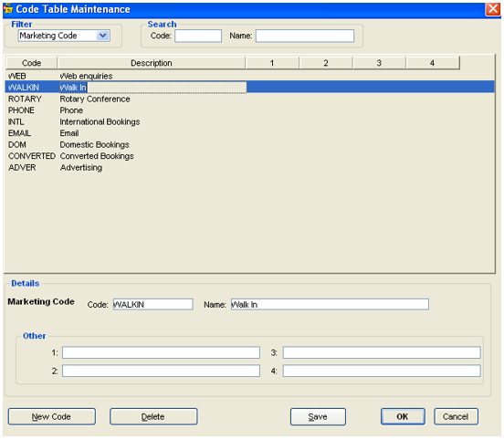
Task: Click the Walk In description cell
Action: [153, 88]
